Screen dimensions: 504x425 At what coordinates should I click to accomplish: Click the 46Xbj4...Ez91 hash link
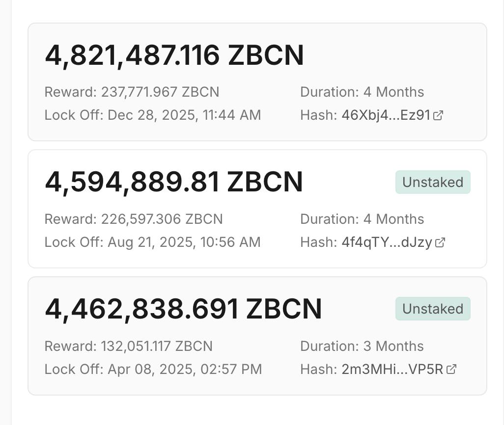tap(386, 115)
